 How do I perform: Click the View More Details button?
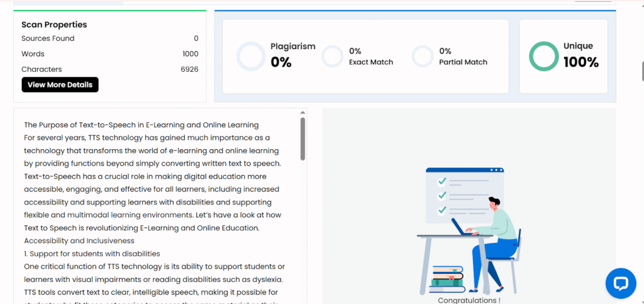[x=60, y=84]
